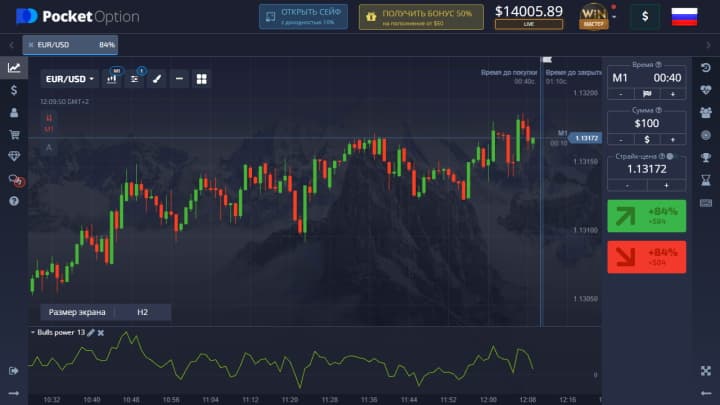Toggle time mode with the flag button
Image resolution: width=720 pixels, height=405 pixels.
pos(646,93)
